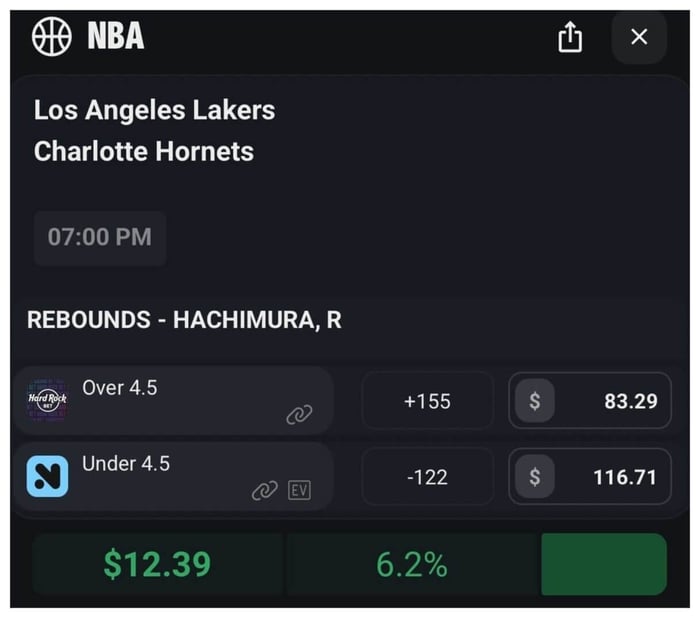The width and height of the screenshot is (700, 618).
Task: Open the link icon for Over 4.5
Action: pos(299,415)
